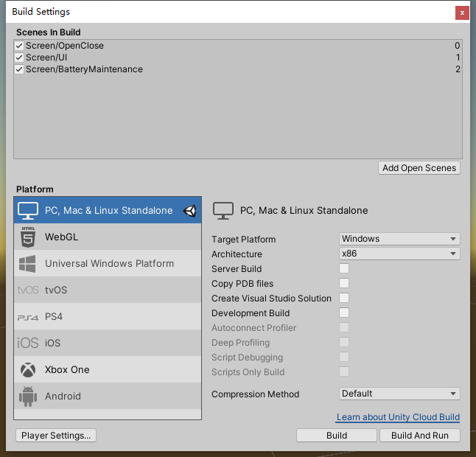Select the iOS platform row
The width and height of the screenshot is (476, 457).
click(x=108, y=343)
